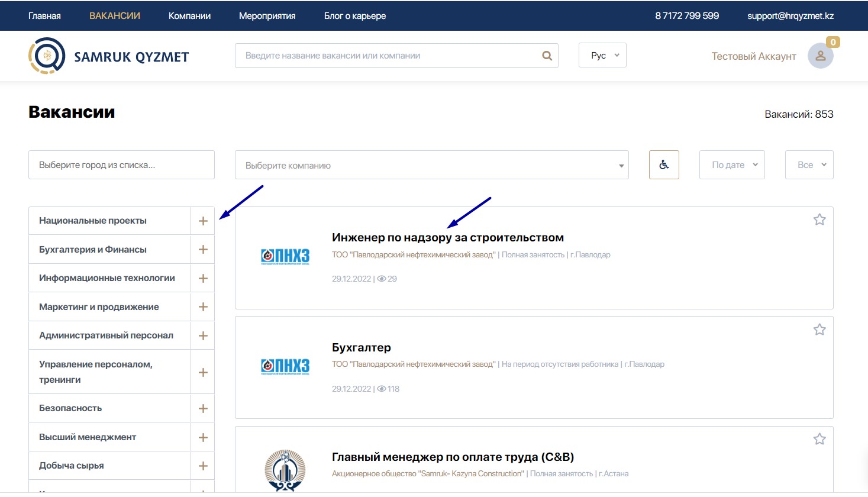Expand Высший менеджмент category
This screenshot has width=868, height=497.
(x=203, y=437)
